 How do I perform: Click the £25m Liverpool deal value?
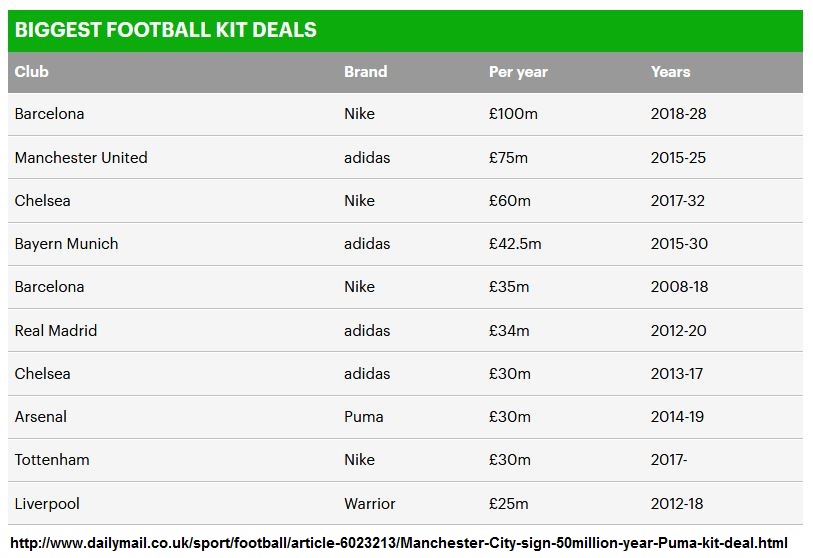(x=509, y=503)
